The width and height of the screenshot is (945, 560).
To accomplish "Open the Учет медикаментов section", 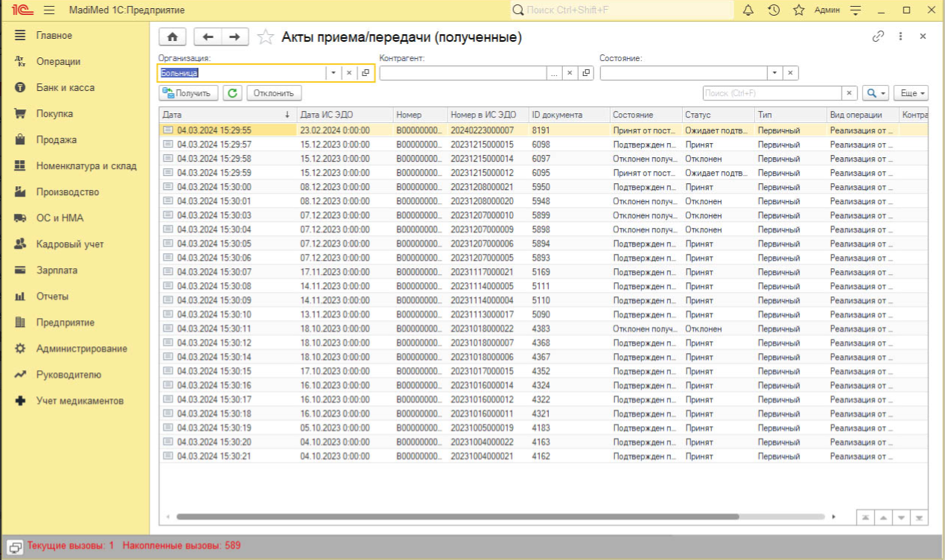I will click(x=79, y=401).
